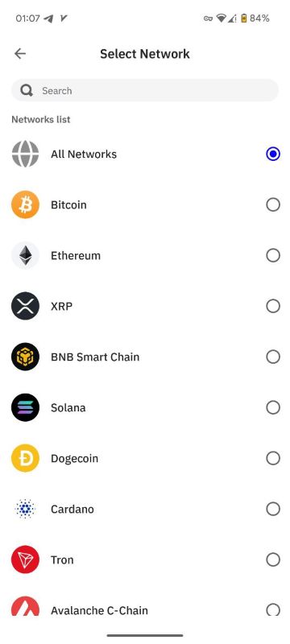The height and width of the screenshot is (644, 290).
Task: Tap the Tron red logo icon
Action: (x=26, y=559)
